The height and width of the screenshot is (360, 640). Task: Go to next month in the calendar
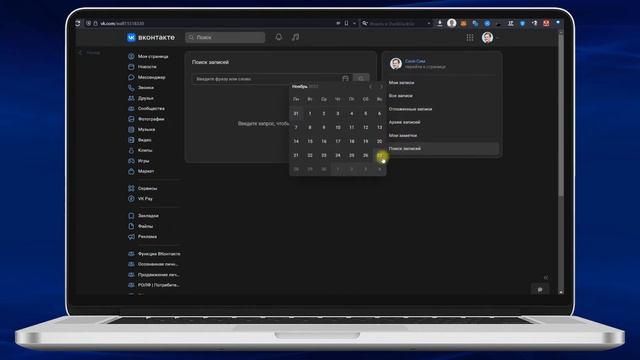[x=381, y=87]
